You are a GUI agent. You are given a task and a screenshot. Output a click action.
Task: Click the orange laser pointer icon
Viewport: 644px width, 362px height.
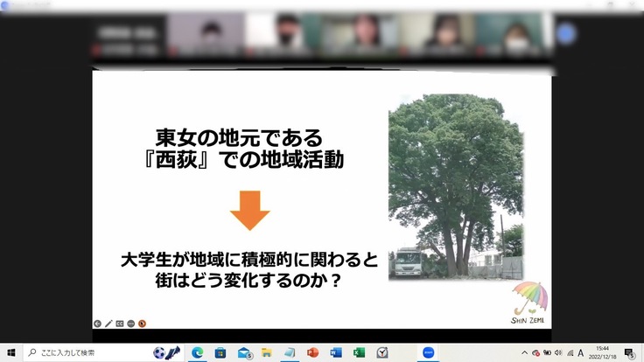(142, 323)
